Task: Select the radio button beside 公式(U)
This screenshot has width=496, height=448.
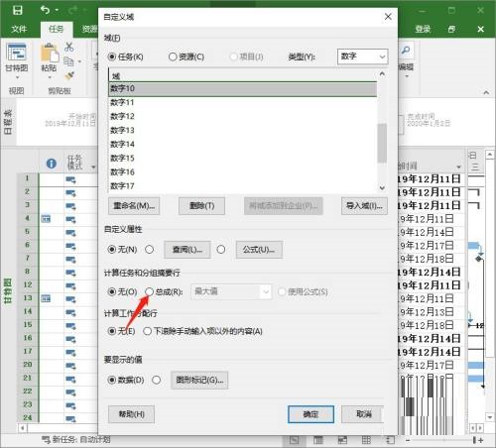Action: click(221, 249)
